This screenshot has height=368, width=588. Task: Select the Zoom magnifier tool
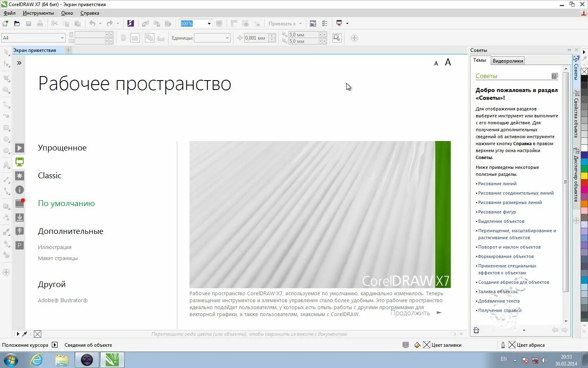[x=6, y=90]
